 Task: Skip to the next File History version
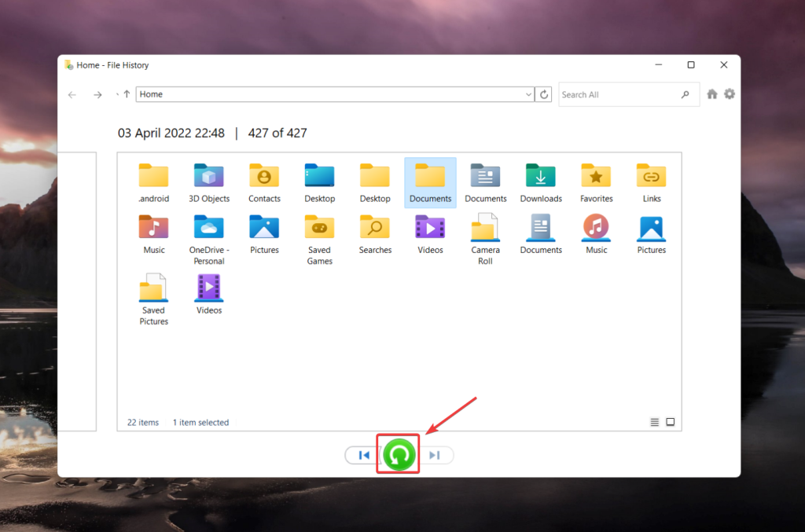[434, 455]
